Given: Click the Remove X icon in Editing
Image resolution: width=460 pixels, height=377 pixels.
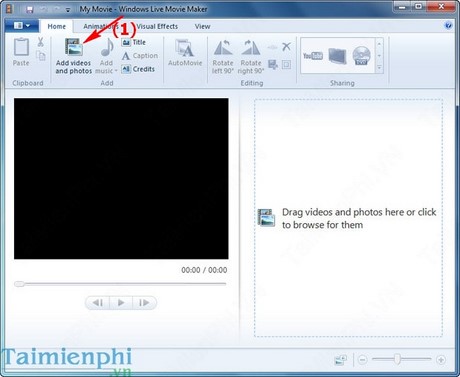Looking at the screenshot, I should pos(286,46).
